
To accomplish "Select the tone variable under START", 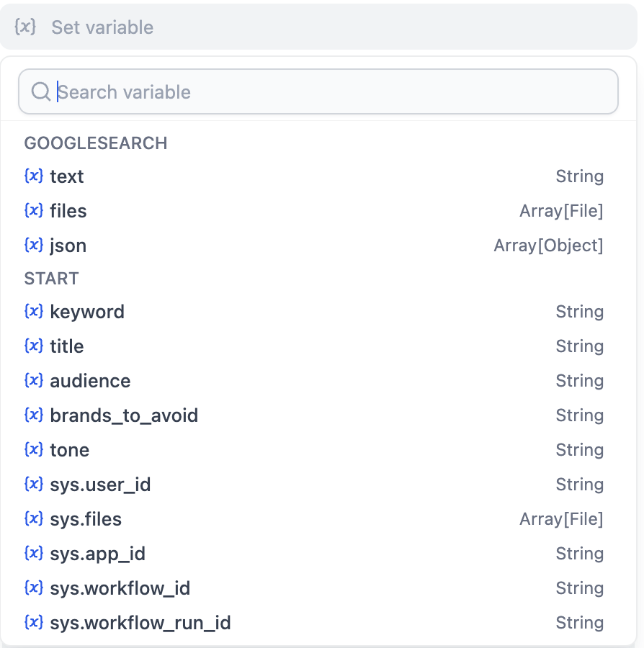I will tap(69, 449).
